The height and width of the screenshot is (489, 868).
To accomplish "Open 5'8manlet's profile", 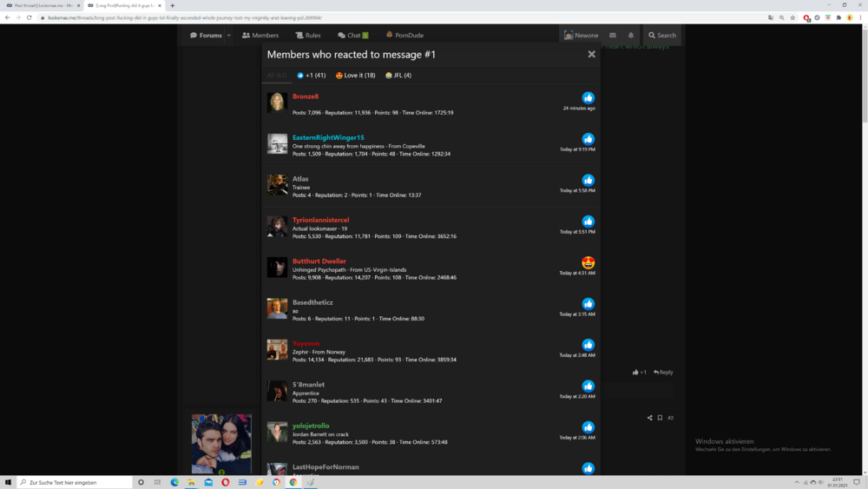I will pyautogui.click(x=308, y=384).
